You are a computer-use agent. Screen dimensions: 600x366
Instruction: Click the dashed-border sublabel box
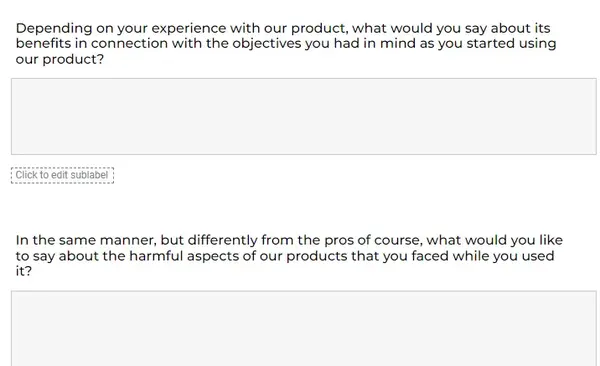(x=62, y=175)
